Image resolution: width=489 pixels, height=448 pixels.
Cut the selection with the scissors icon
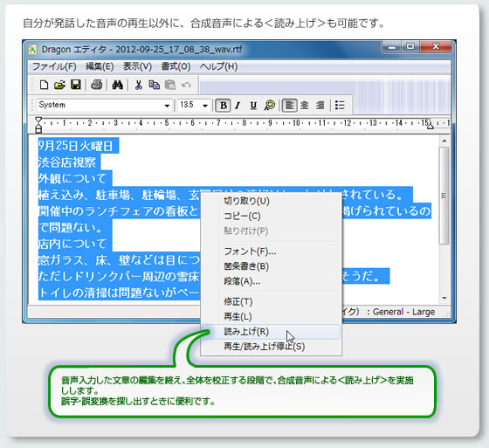[139, 85]
